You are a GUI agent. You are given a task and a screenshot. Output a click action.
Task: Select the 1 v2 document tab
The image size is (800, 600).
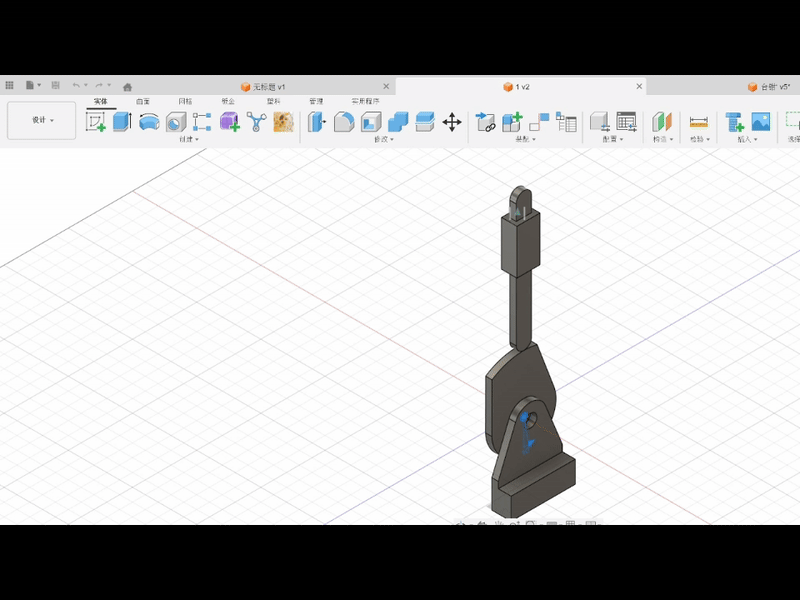517,87
